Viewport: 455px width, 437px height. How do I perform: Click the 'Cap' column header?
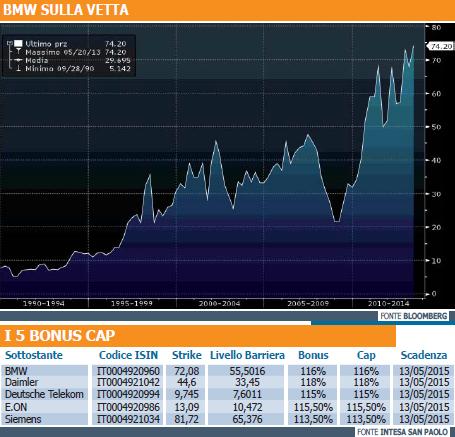click(366, 355)
